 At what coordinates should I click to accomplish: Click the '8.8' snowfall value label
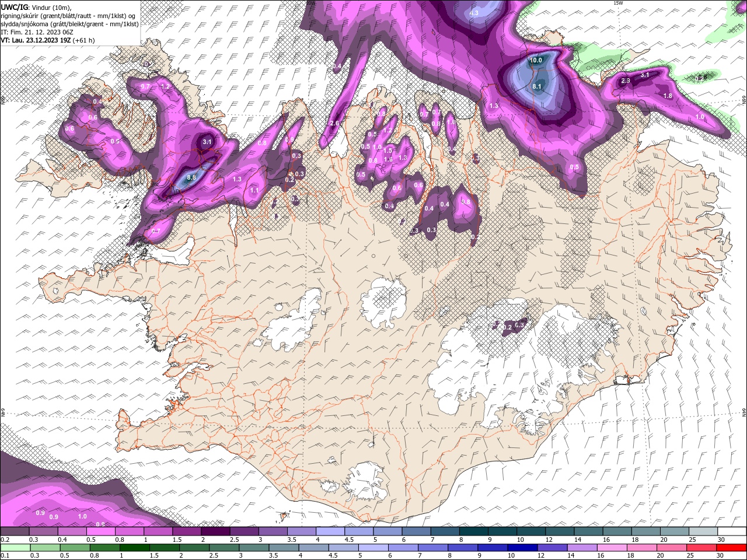191,177
